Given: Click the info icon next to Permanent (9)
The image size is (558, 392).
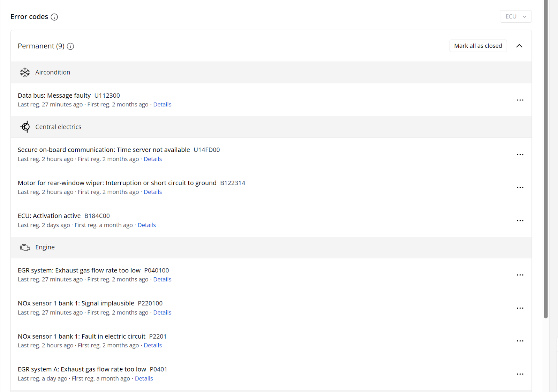Looking at the screenshot, I should coord(70,46).
